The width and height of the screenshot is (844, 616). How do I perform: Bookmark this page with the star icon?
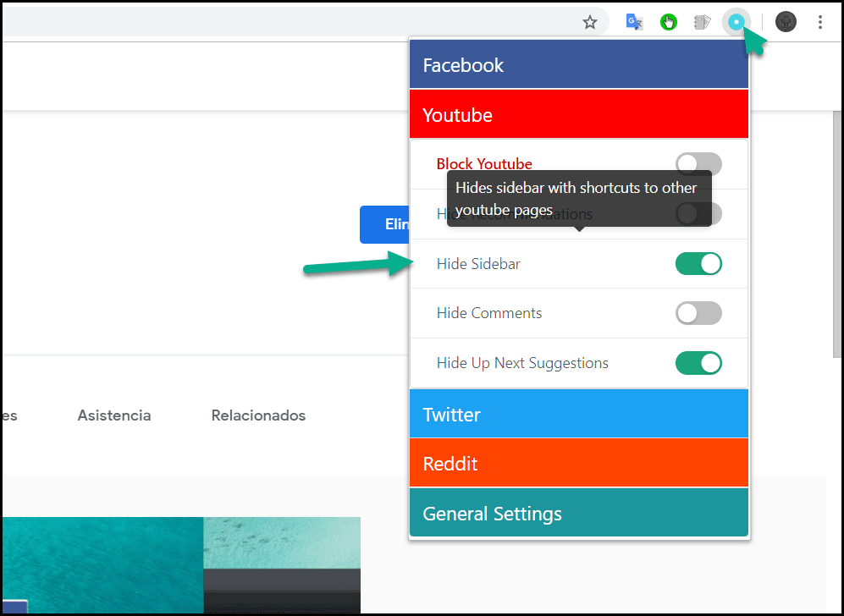coord(590,22)
